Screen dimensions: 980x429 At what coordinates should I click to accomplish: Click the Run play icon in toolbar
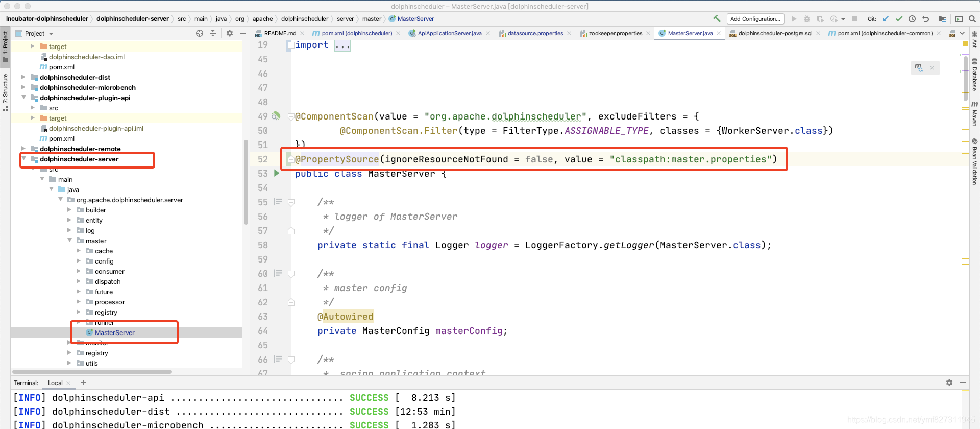pos(794,19)
